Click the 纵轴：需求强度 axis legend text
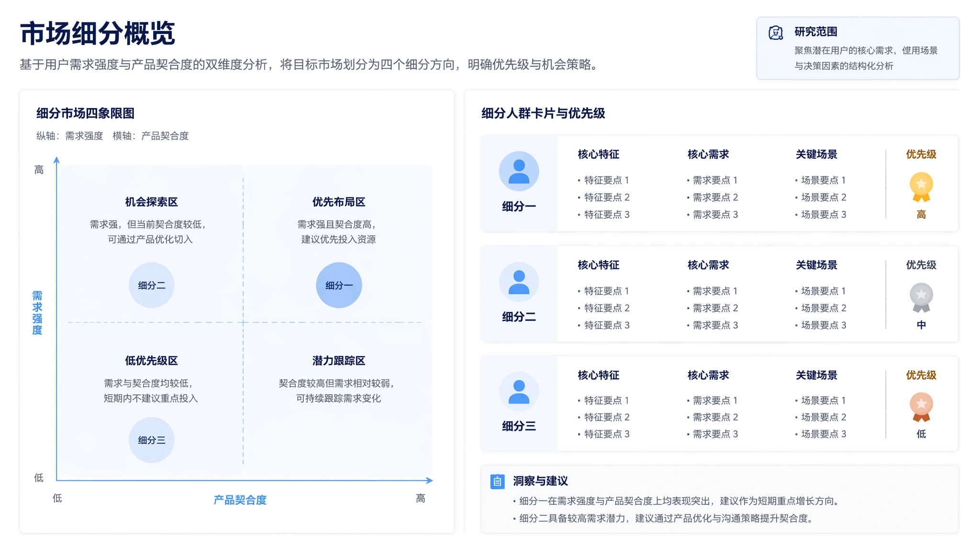This screenshot has height=551, width=980. pos(70,136)
